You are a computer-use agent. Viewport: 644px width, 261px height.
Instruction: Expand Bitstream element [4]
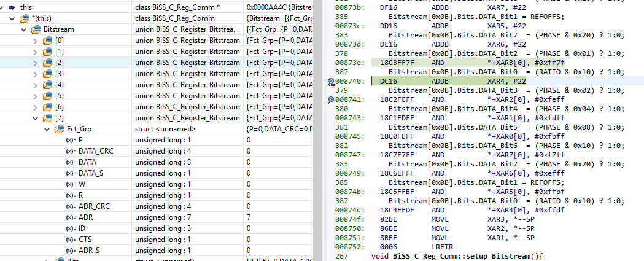click(36, 85)
